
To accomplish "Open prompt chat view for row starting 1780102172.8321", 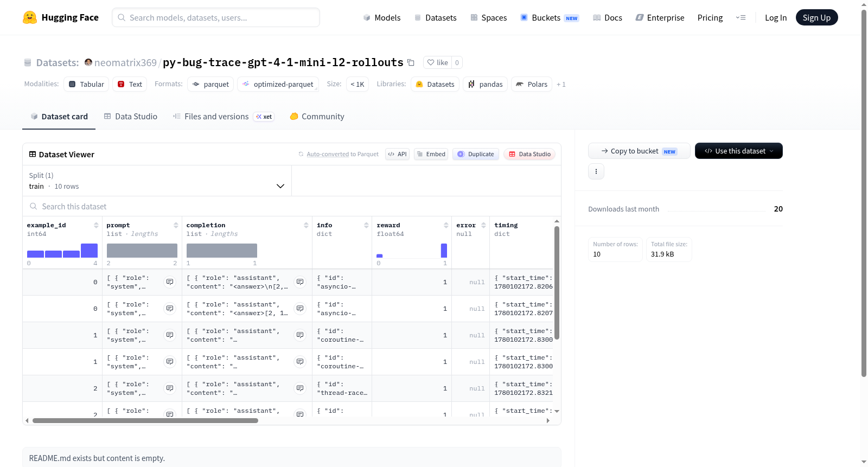I will point(170,388).
